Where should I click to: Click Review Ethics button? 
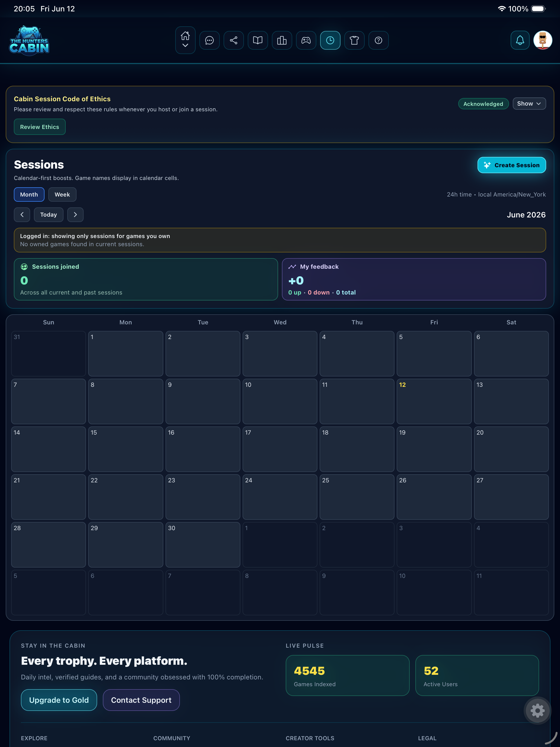(40, 127)
